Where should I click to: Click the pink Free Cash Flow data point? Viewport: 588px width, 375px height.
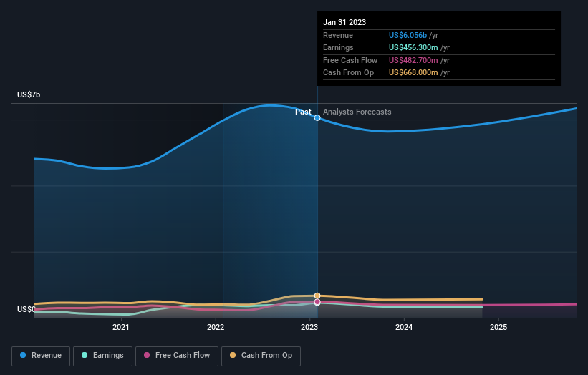tap(317, 302)
